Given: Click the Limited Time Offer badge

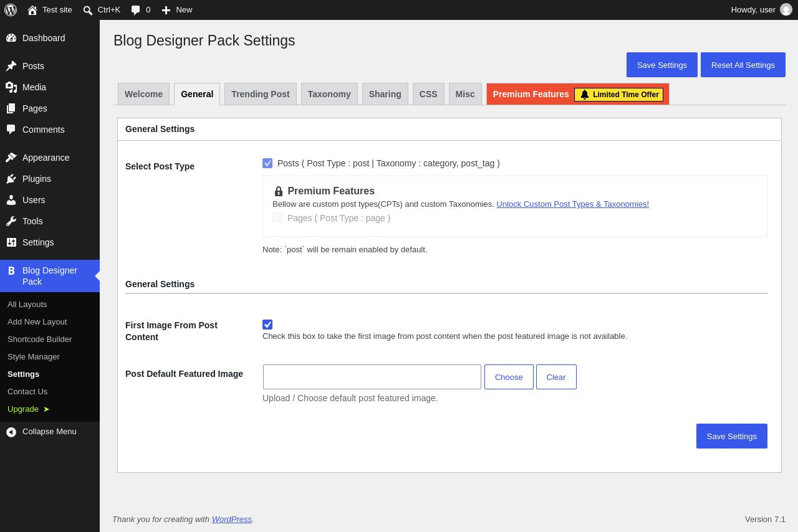Looking at the screenshot, I should [618, 95].
